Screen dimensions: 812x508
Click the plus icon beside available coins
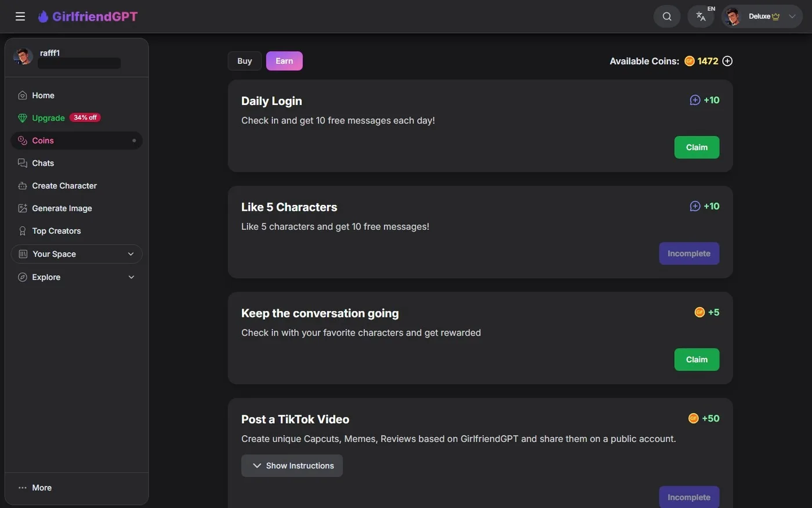tap(727, 61)
